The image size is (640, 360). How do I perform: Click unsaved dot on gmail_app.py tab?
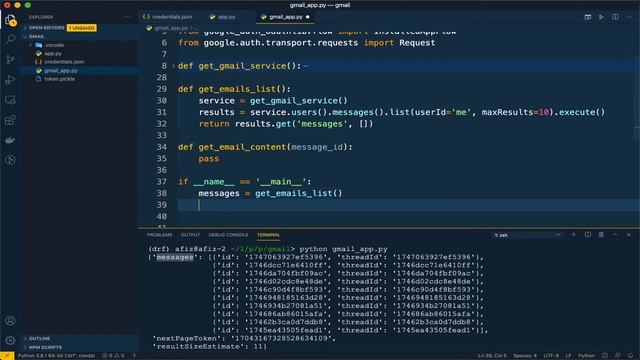click(308, 17)
